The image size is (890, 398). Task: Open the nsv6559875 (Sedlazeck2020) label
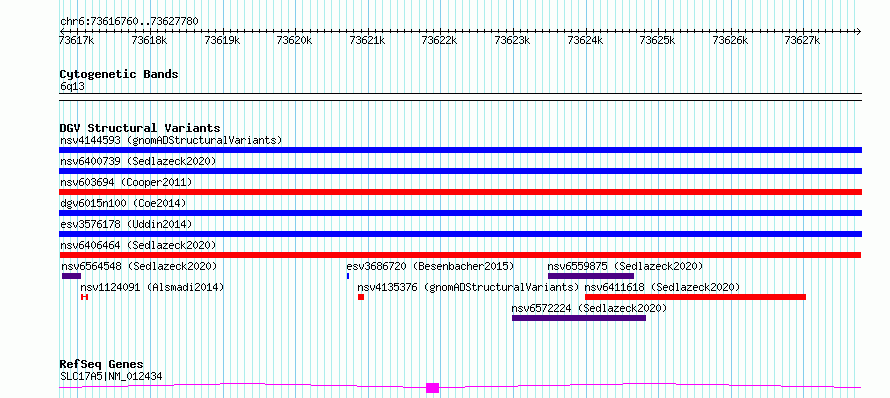point(625,266)
